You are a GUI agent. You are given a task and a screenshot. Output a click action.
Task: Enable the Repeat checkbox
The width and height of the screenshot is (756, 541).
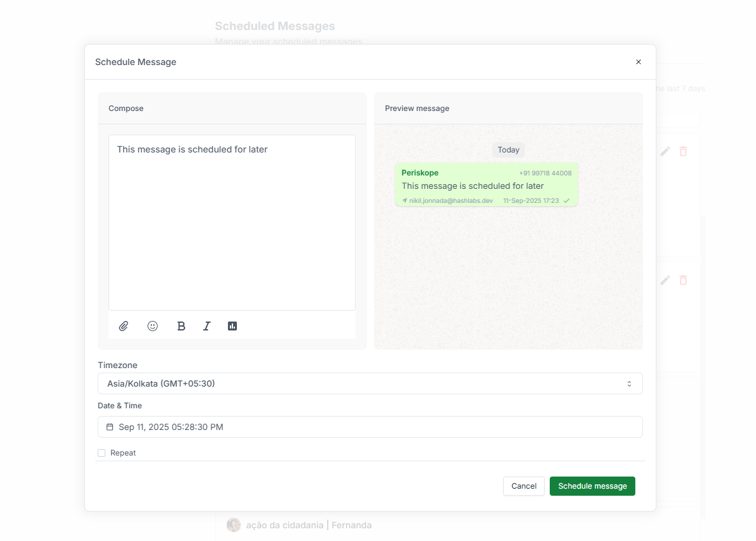tap(102, 453)
